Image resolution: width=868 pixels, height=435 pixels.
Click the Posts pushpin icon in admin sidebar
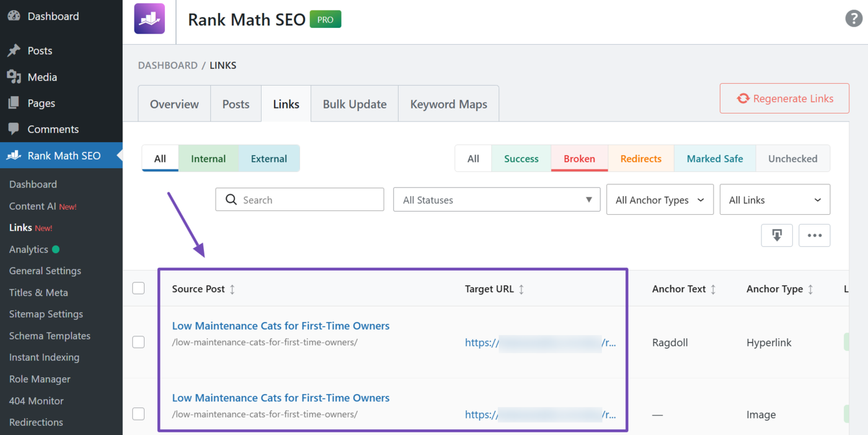(14, 50)
